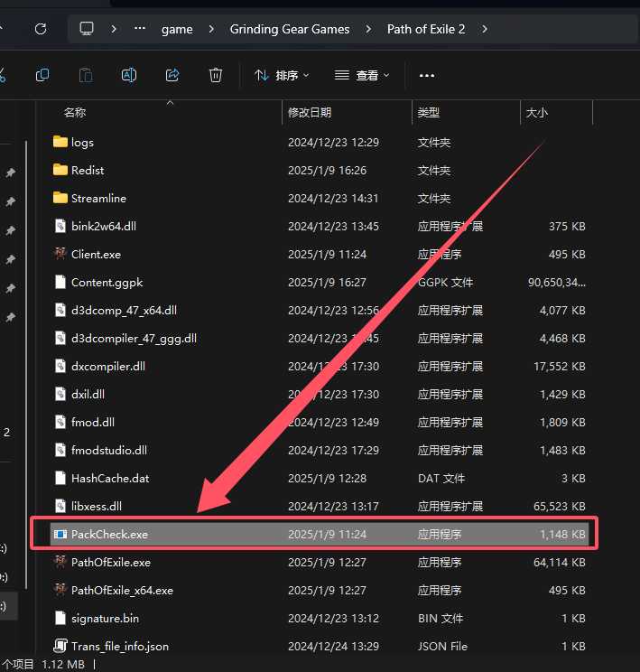The width and height of the screenshot is (640, 672).
Task: Select the signature.bin file icon
Action: pyautogui.click(x=60, y=618)
